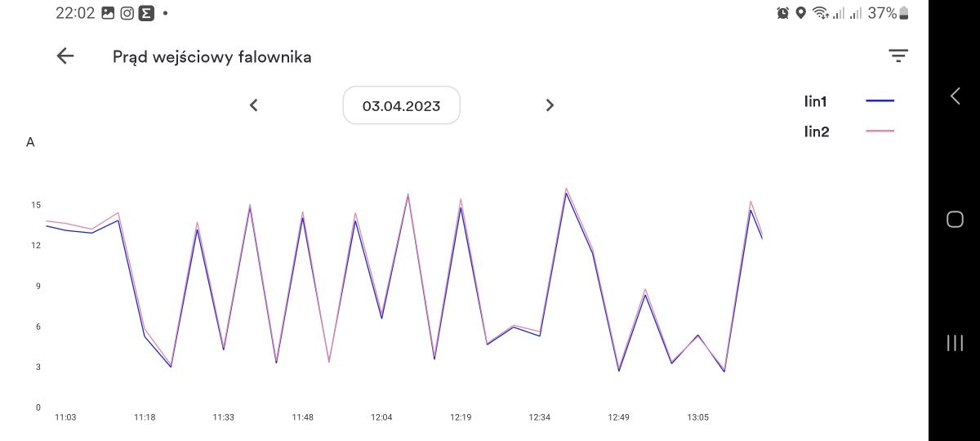The height and width of the screenshot is (441, 980).
Task: Click the 6 value on the y-axis
Action: (38, 327)
